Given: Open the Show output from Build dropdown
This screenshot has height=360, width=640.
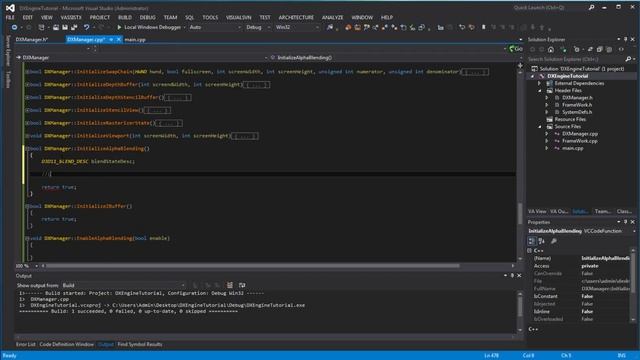Looking at the screenshot, I should (124, 285).
